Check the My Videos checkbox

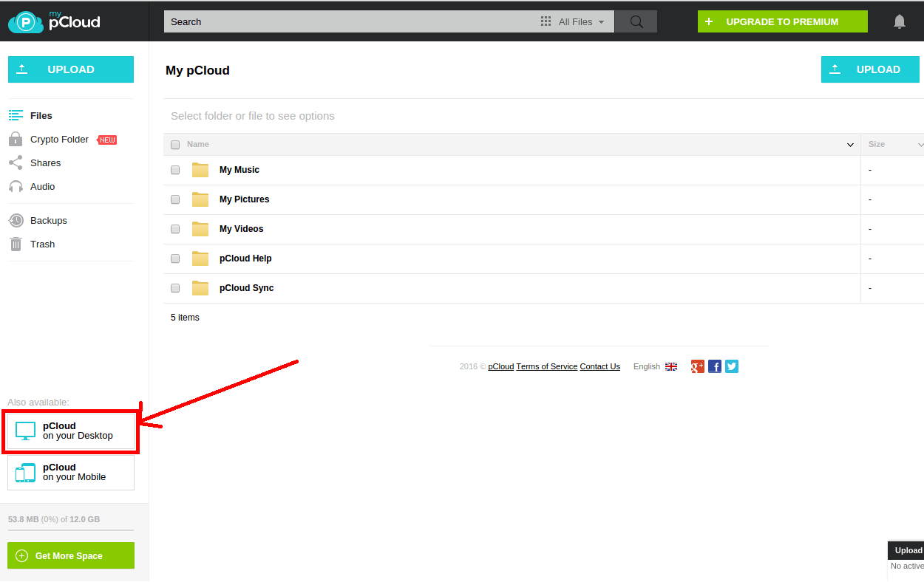[x=175, y=229]
